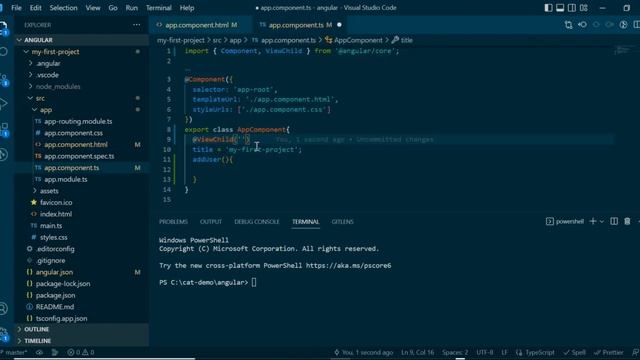The height and width of the screenshot is (360, 640).
Task: Click master branch in status bar
Action: pos(15,352)
